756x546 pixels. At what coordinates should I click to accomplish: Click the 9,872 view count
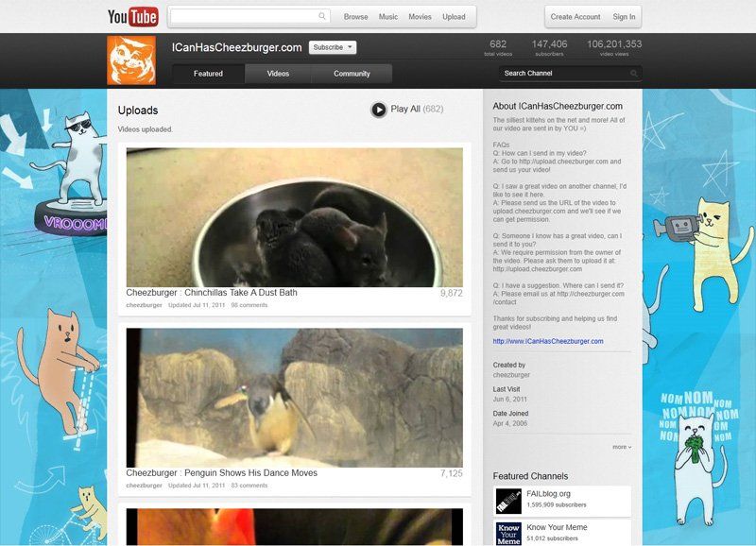pos(452,293)
